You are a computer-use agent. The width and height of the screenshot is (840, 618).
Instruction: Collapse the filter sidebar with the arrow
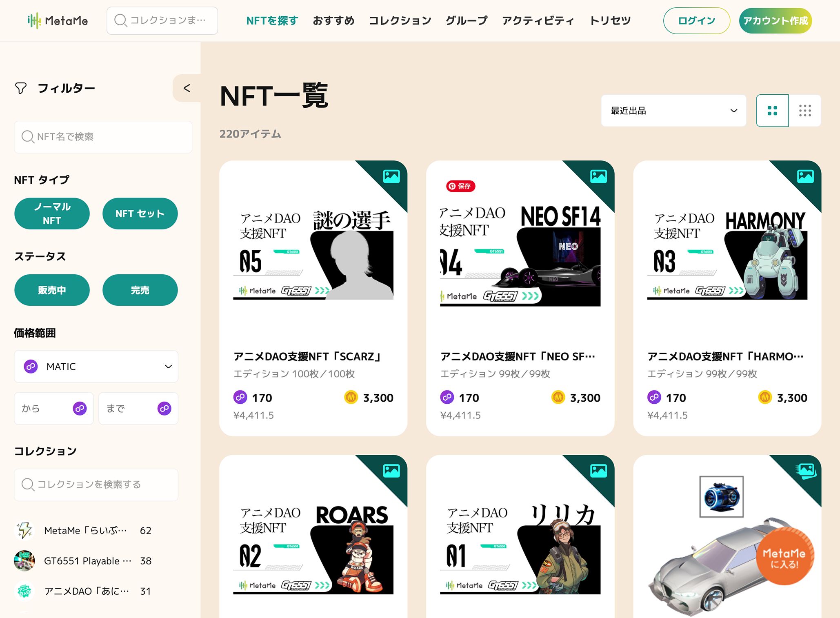pyautogui.click(x=187, y=88)
